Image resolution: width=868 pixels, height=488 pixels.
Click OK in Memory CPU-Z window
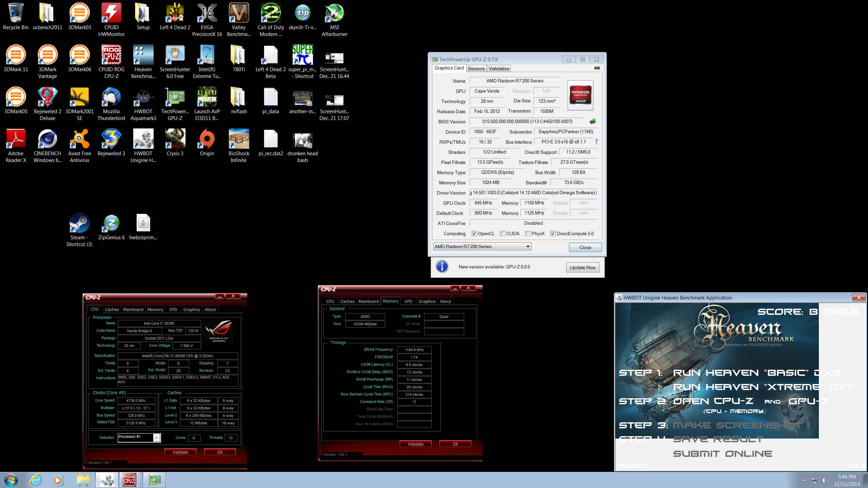tap(455, 444)
